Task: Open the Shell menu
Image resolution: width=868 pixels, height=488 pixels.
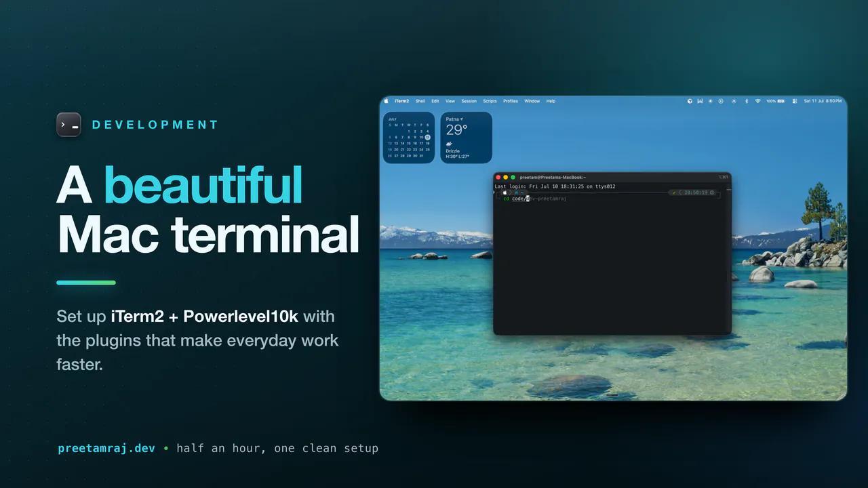Action: (x=420, y=101)
